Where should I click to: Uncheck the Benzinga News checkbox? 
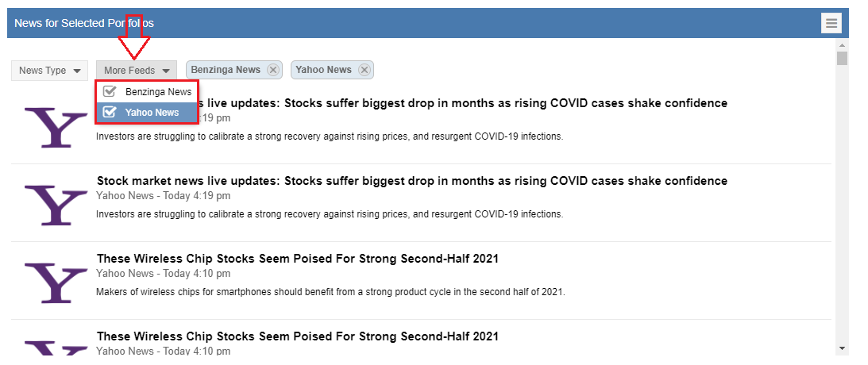pyautogui.click(x=110, y=92)
